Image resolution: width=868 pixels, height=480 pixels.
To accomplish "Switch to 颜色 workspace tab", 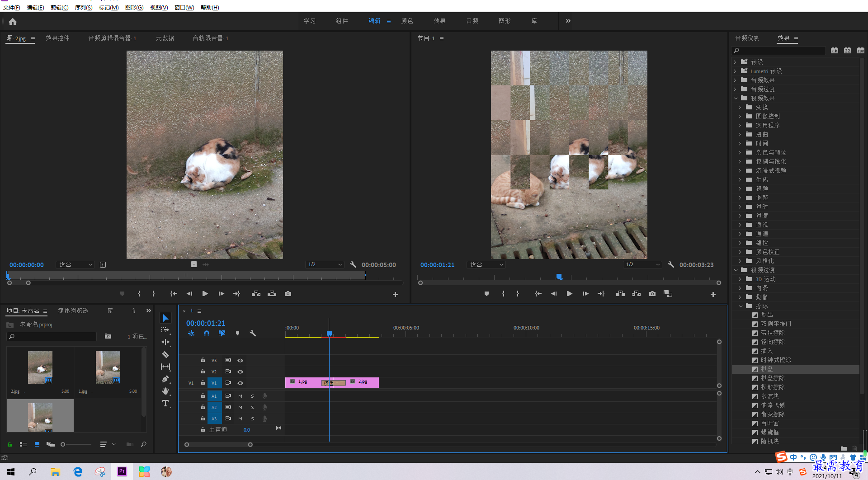I will coord(407,21).
